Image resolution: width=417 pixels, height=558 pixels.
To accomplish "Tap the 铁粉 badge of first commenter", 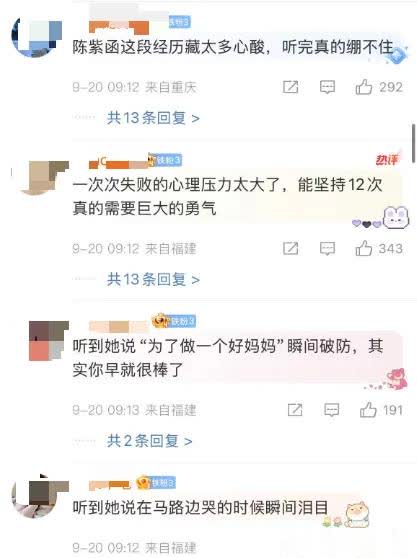I will click(179, 22).
